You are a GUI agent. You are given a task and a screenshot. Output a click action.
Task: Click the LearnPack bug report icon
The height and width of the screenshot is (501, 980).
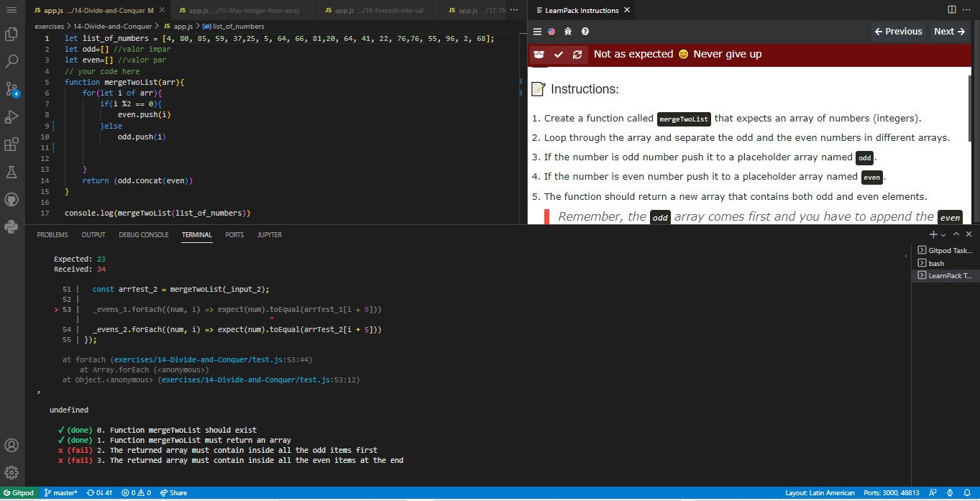[x=567, y=32]
